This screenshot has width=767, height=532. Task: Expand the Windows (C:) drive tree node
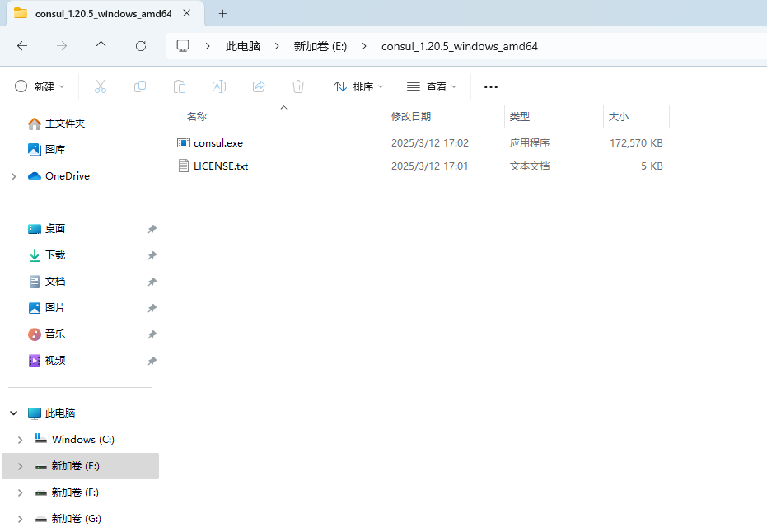tap(20, 440)
